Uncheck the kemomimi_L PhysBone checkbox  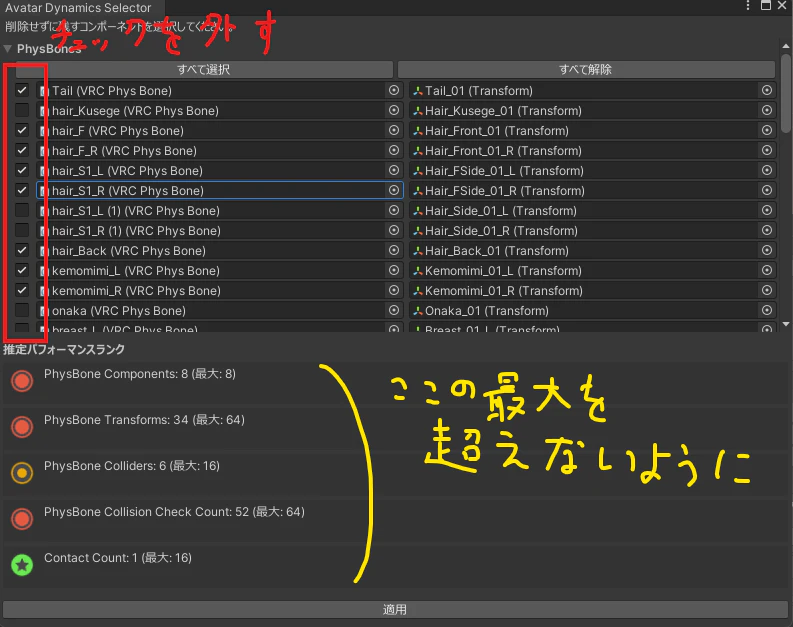coord(22,271)
